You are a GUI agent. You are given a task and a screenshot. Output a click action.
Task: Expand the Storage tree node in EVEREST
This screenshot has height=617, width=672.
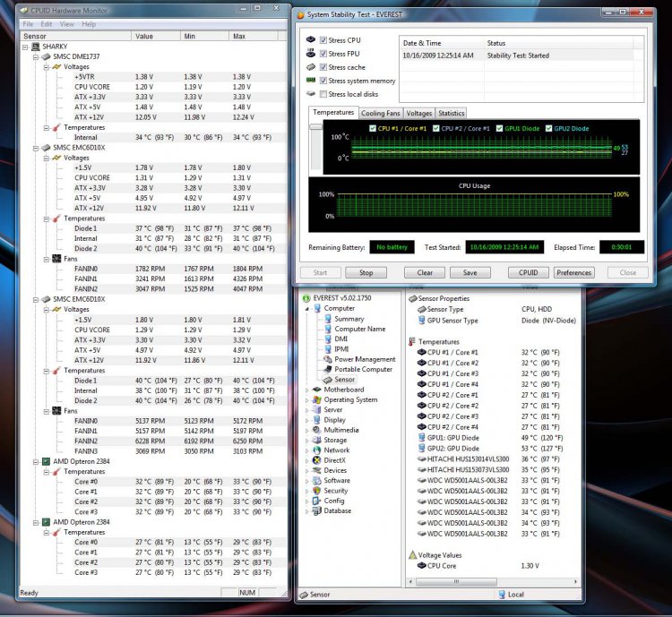point(306,441)
